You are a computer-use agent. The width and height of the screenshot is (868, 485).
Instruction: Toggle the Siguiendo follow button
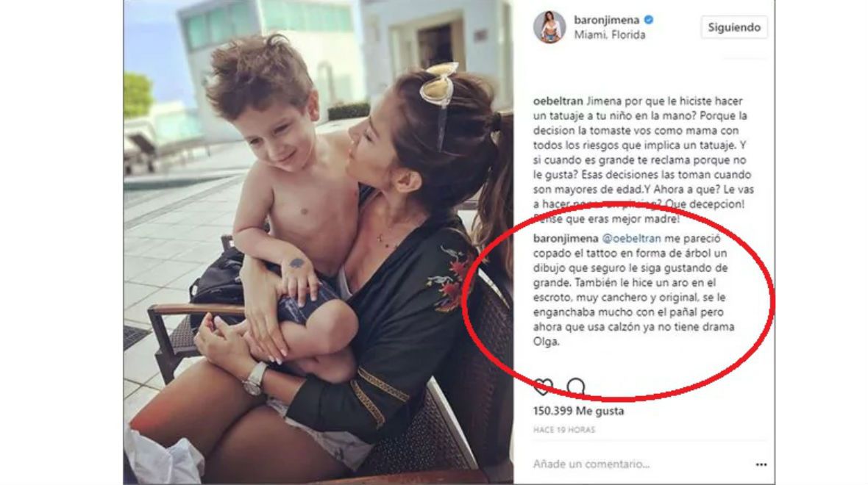(x=734, y=27)
